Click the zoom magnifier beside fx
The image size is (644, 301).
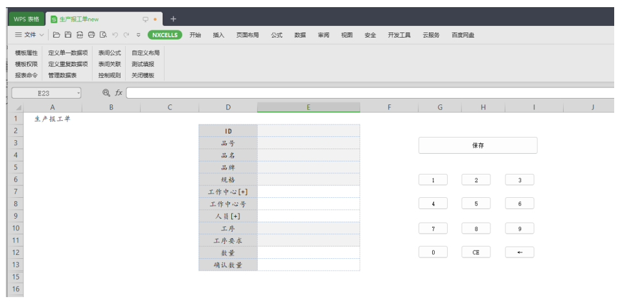click(106, 93)
